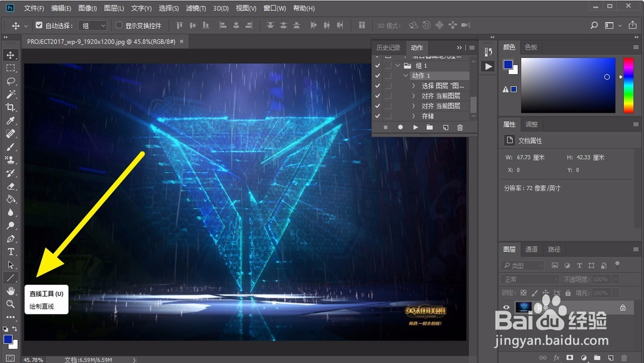Click toolbox foreground color swatch
The height and width of the screenshot is (363, 644).
[8, 339]
